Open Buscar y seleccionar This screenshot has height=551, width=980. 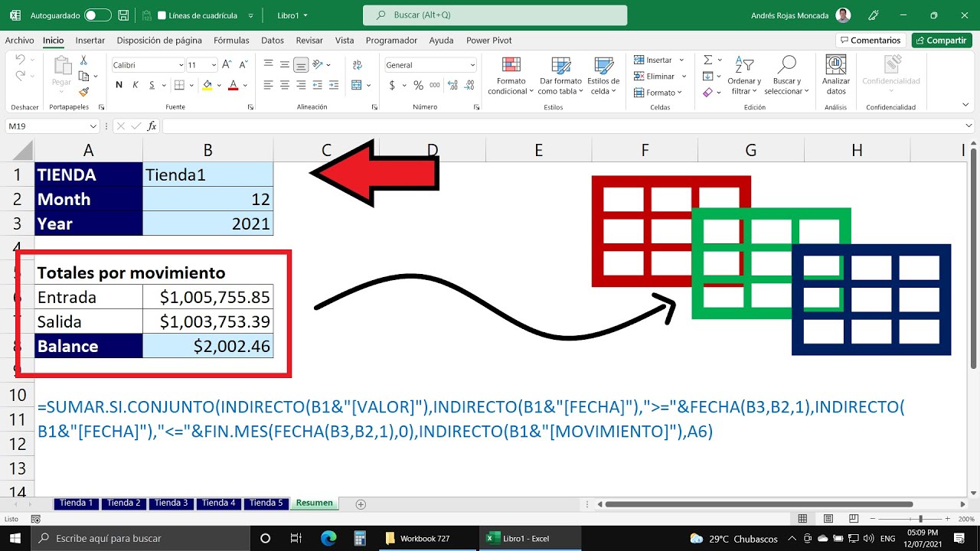coord(787,76)
